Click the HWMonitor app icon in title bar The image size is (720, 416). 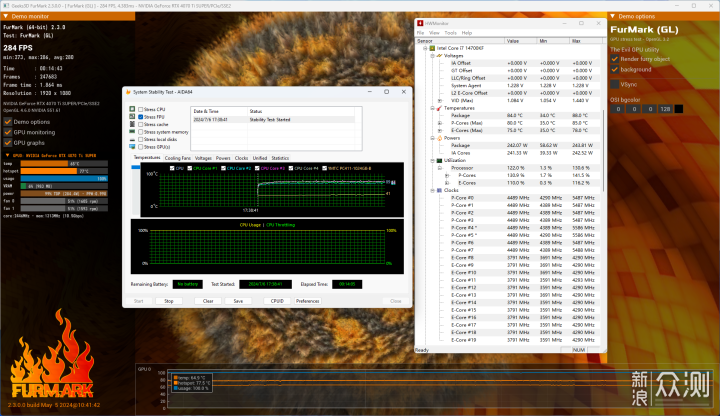420,22
